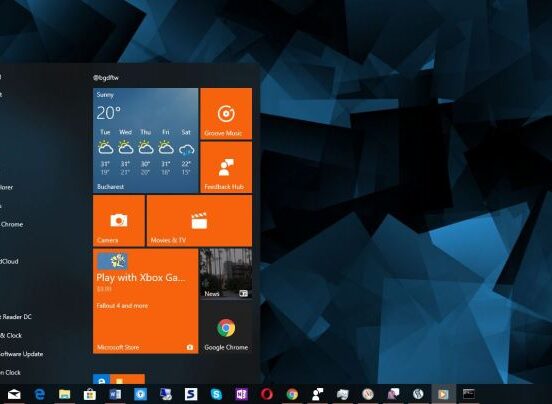Click the round compass-like icon on the taskbar

(x=368, y=394)
